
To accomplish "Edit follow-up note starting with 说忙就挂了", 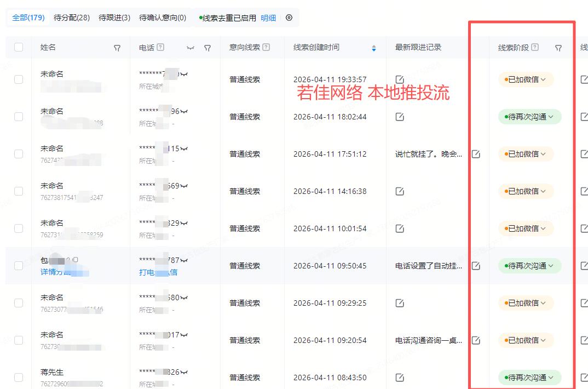I will point(476,154).
